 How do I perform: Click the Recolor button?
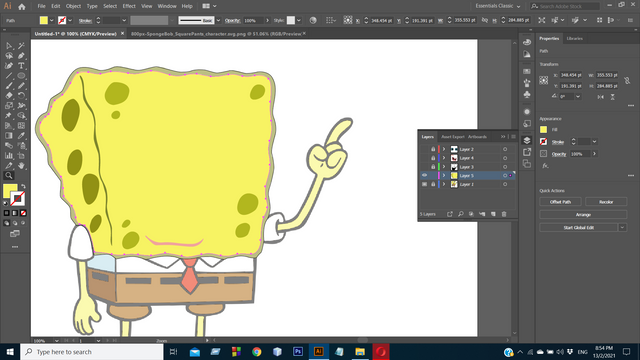click(x=606, y=202)
